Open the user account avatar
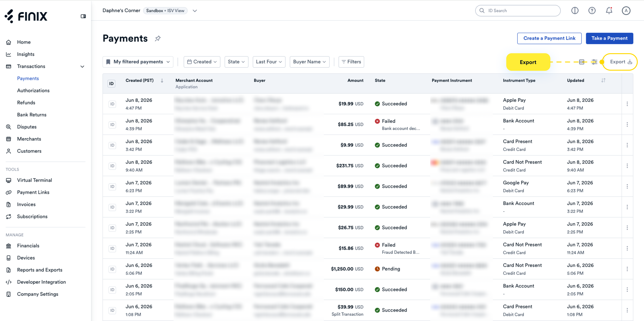 tap(626, 11)
